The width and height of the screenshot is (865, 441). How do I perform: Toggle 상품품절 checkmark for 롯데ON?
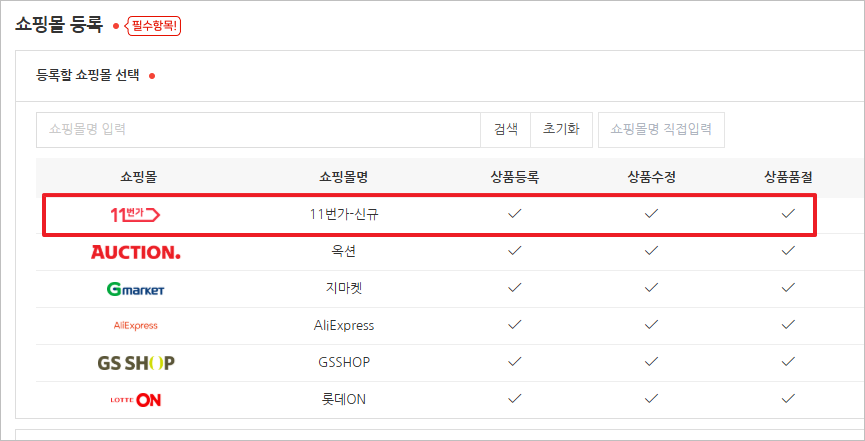[788, 399]
